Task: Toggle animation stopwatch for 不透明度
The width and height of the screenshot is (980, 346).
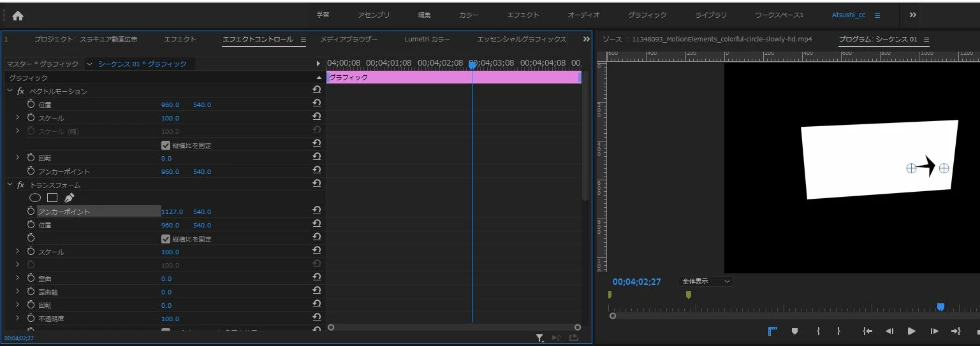Action: click(31, 318)
